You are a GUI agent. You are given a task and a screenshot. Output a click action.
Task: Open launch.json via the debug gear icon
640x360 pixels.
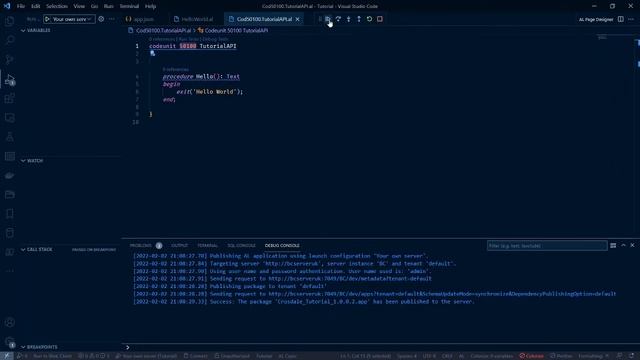click(x=101, y=19)
